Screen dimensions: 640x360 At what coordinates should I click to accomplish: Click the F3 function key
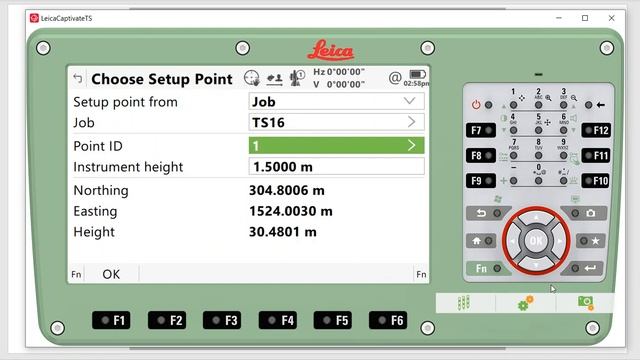[222, 320]
